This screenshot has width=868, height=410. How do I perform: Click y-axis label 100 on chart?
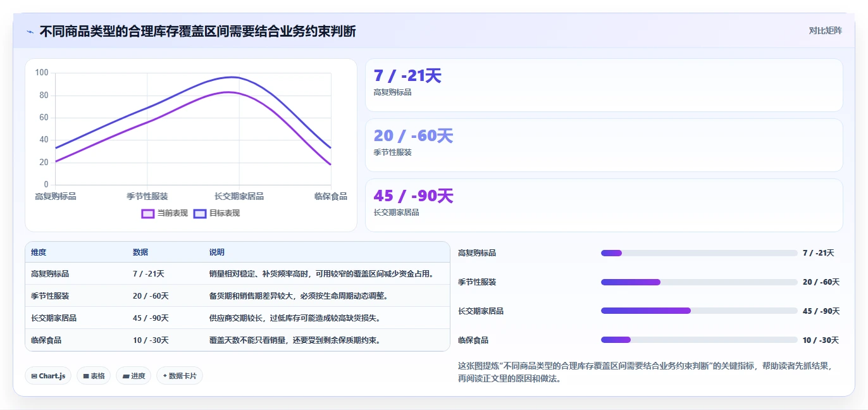tap(42, 73)
